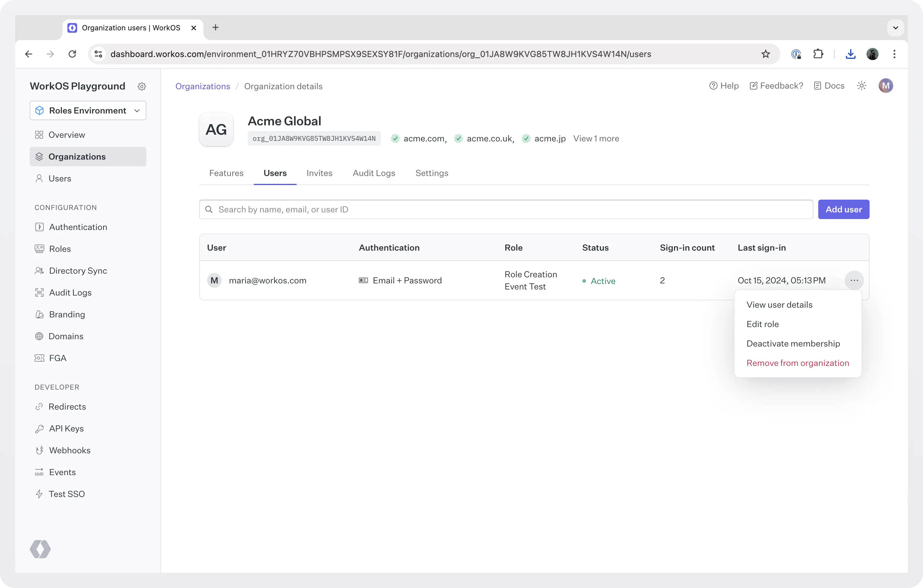Image resolution: width=923 pixels, height=588 pixels.
Task: Open the three-dots actions menu for maria
Action: click(854, 281)
